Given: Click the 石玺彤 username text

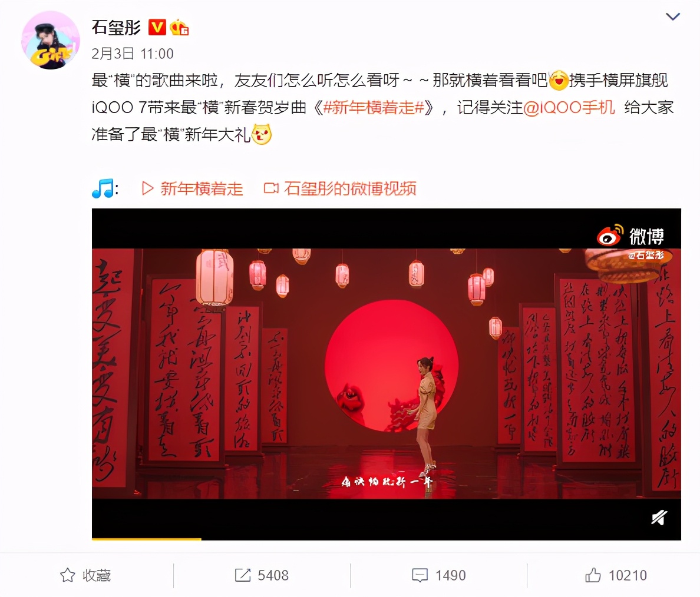Looking at the screenshot, I should click(x=117, y=27).
